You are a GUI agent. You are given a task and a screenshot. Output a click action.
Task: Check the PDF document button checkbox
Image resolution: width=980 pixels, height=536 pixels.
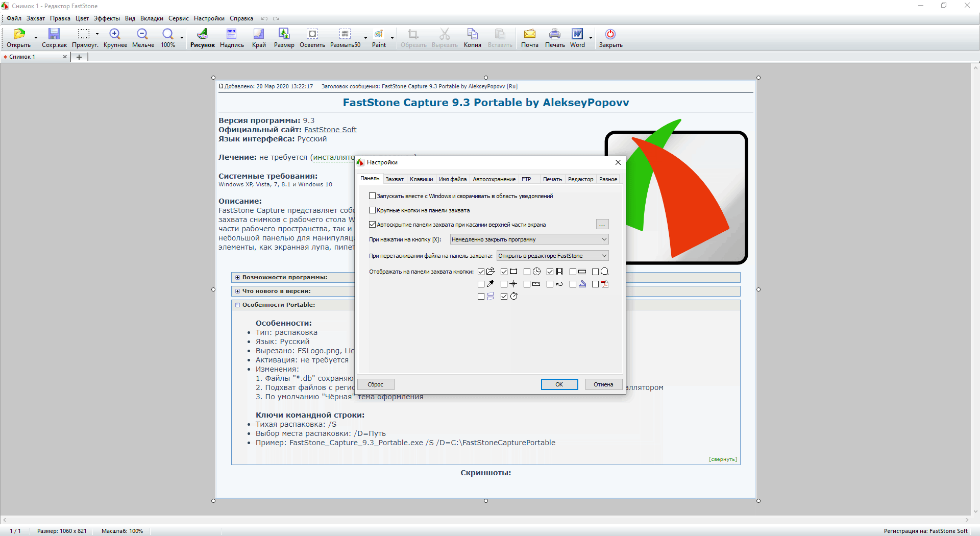(595, 284)
